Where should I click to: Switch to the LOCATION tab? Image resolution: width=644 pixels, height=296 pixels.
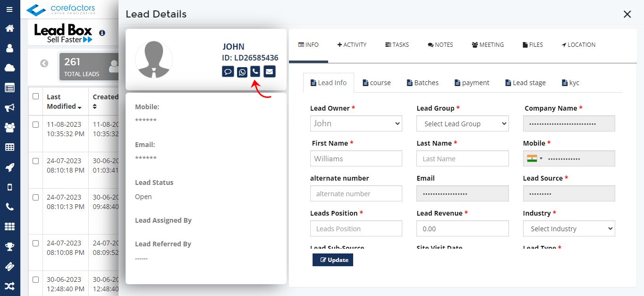(x=578, y=45)
